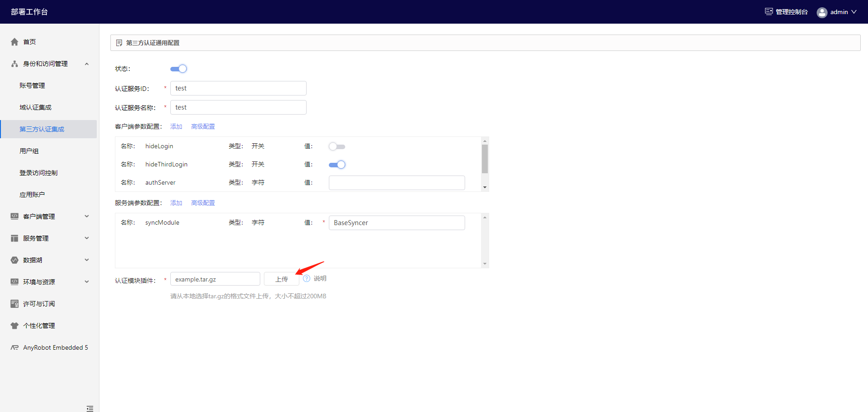This screenshot has width=868, height=412.
Task: Click the 许可与订阅 sidebar icon
Action: 15,304
